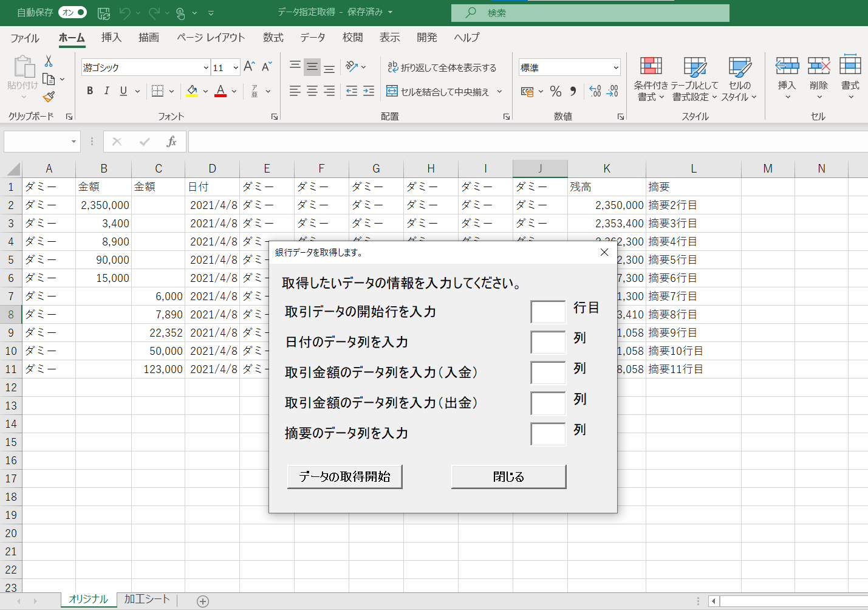Open the font size dropdown
This screenshot has height=610, width=868.
click(236, 67)
